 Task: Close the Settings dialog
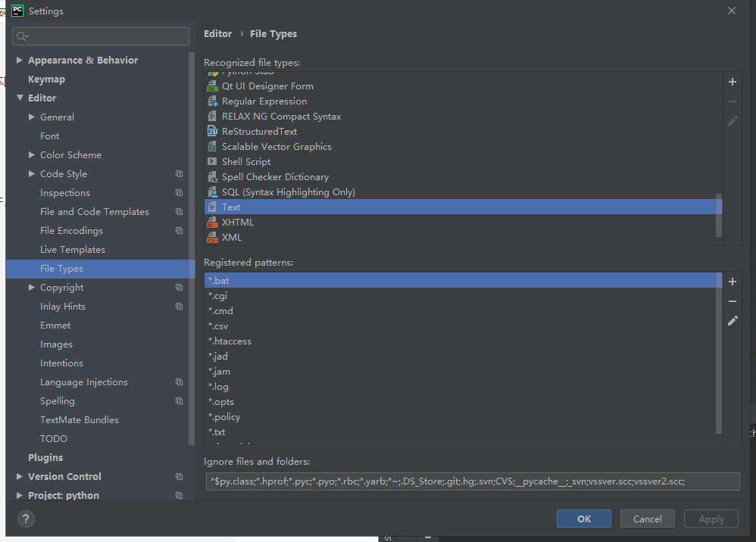(732, 11)
